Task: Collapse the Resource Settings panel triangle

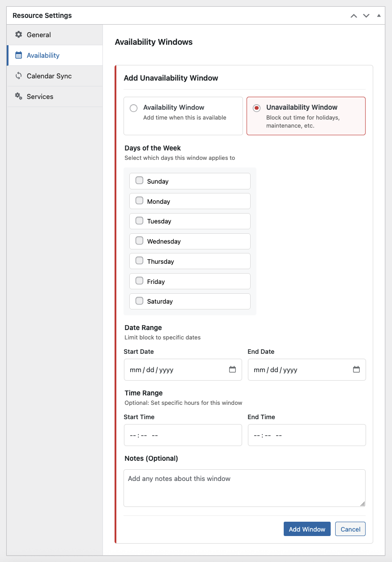Action: pyautogui.click(x=379, y=15)
